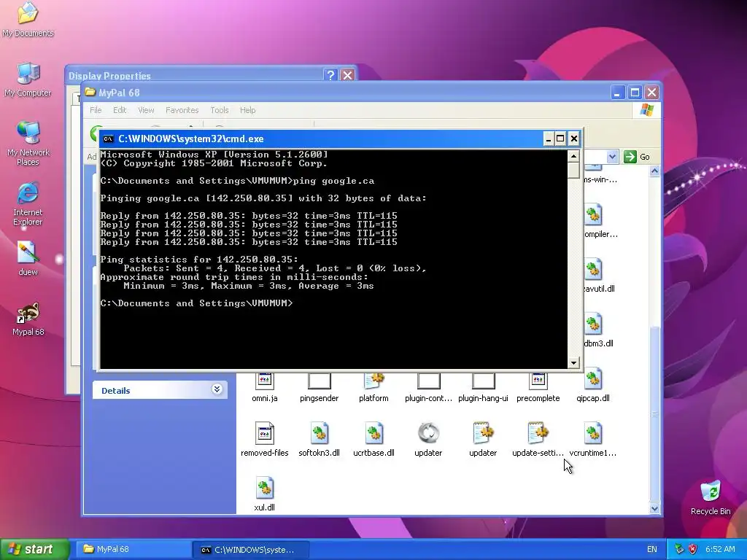Select the removed-files file

point(264,440)
